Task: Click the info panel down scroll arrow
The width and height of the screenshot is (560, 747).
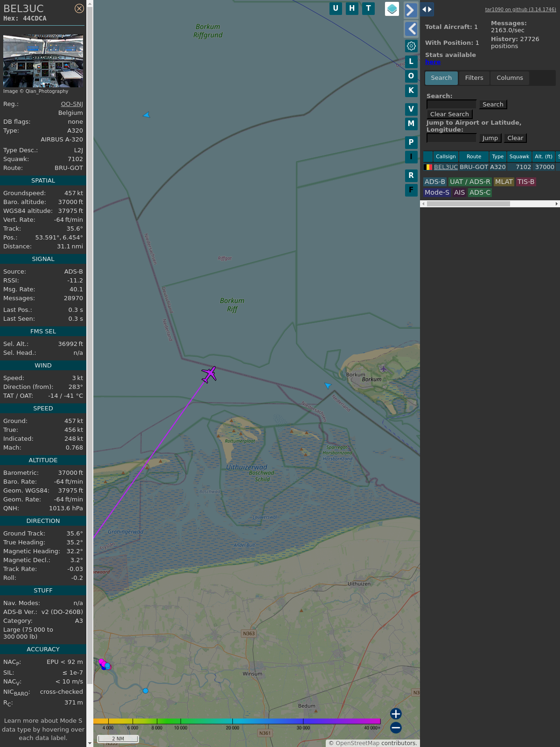Action: click(x=90, y=743)
